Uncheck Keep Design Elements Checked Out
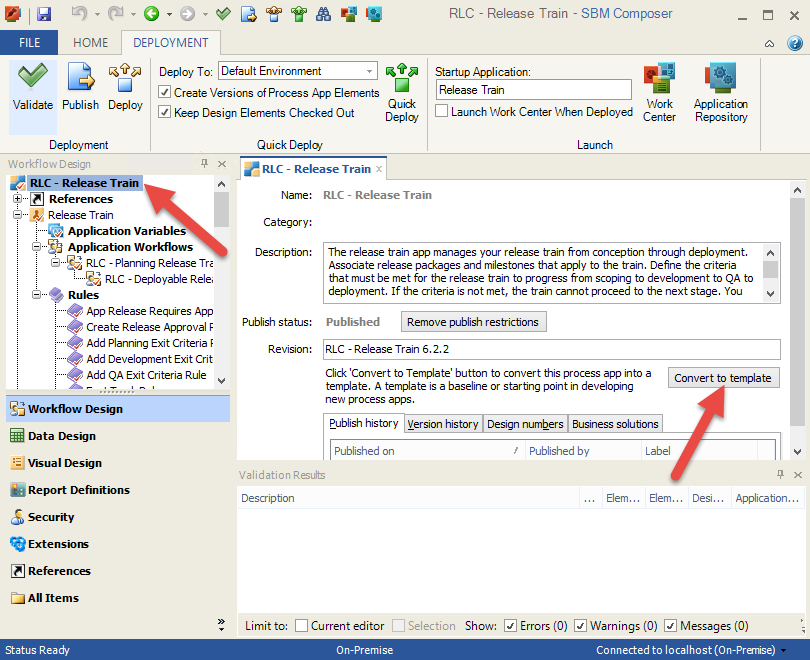The width and height of the screenshot is (810, 660). [x=166, y=113]
